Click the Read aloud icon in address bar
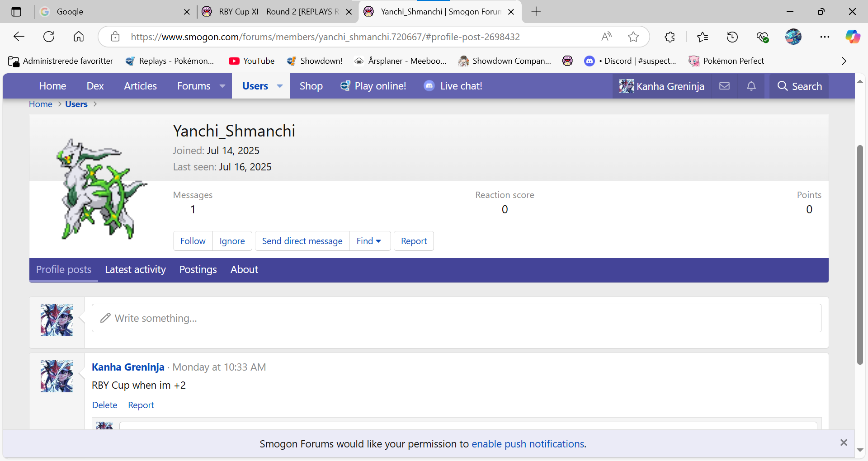This screenshot has height=461, width=868. tap(607, 37)
